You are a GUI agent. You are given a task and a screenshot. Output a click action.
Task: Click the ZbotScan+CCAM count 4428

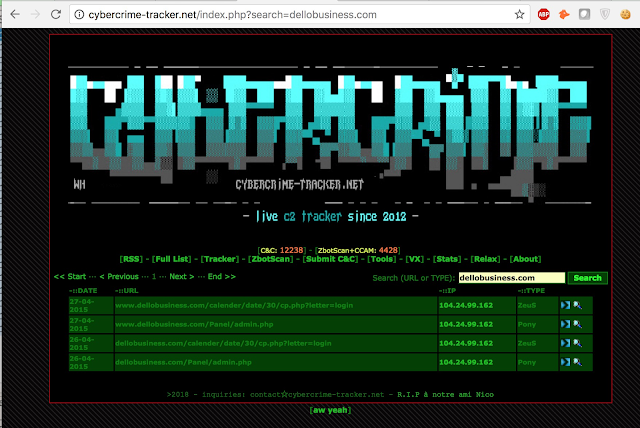[x=388, y=250]
